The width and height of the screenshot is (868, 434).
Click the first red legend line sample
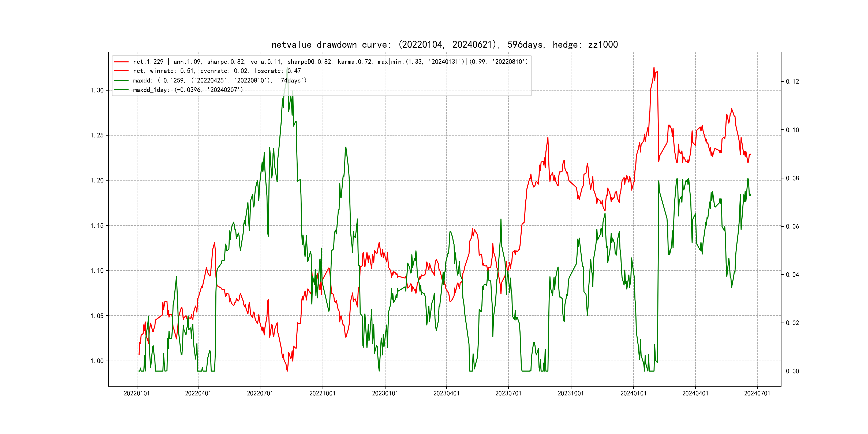pyautogui.click(x=121, y=62)
